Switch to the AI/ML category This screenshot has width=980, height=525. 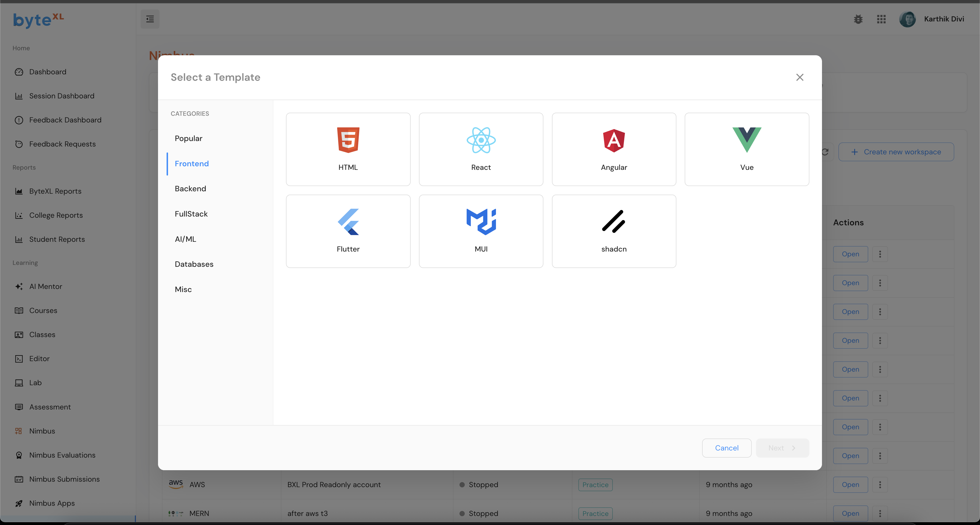tap(185, 239)
